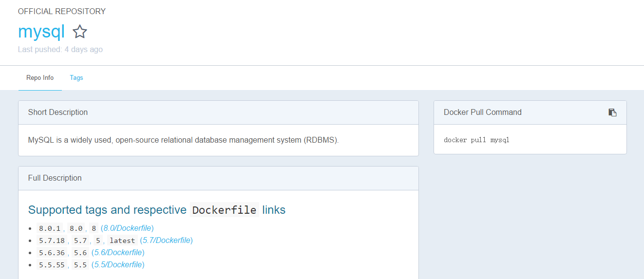Click the MySQL RDBMS description sentence
This screenshot has height=279, width=644.
[183, 140]
